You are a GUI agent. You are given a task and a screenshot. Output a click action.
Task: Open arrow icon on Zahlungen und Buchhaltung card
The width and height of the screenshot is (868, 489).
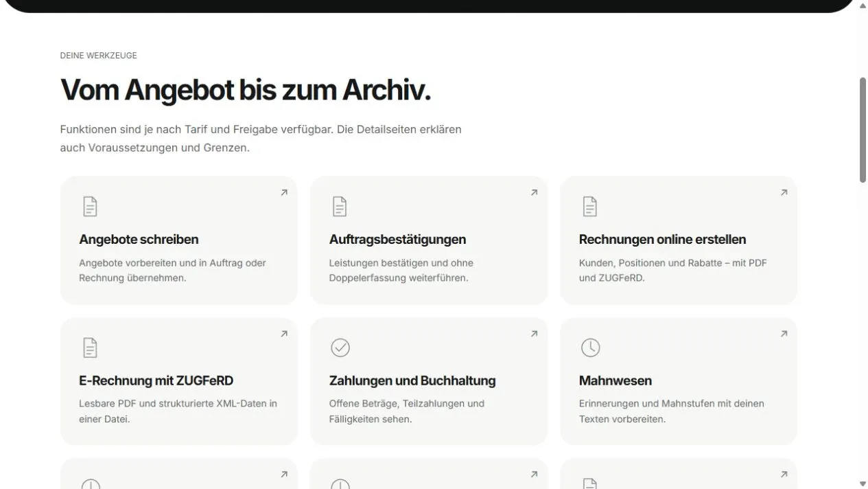point(534,334)
